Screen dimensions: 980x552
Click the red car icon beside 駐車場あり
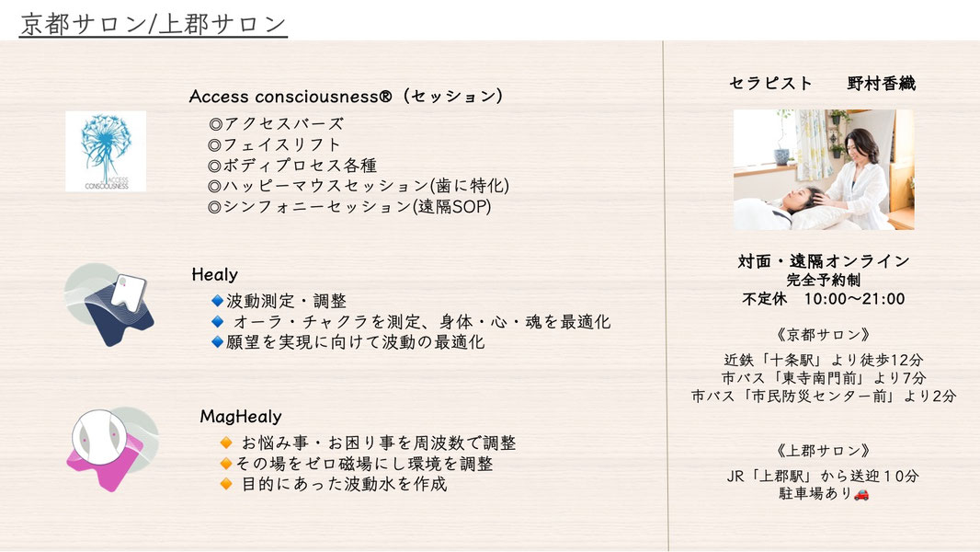[x=861, y=495]
